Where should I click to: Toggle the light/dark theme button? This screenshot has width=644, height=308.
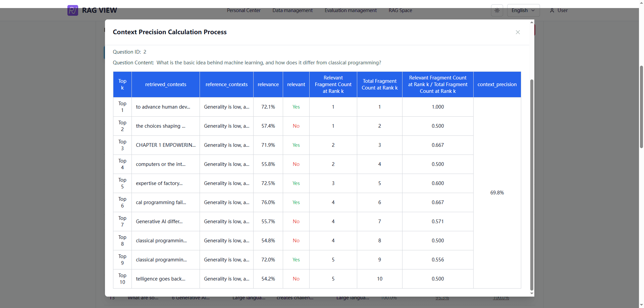tap(497, 10)
